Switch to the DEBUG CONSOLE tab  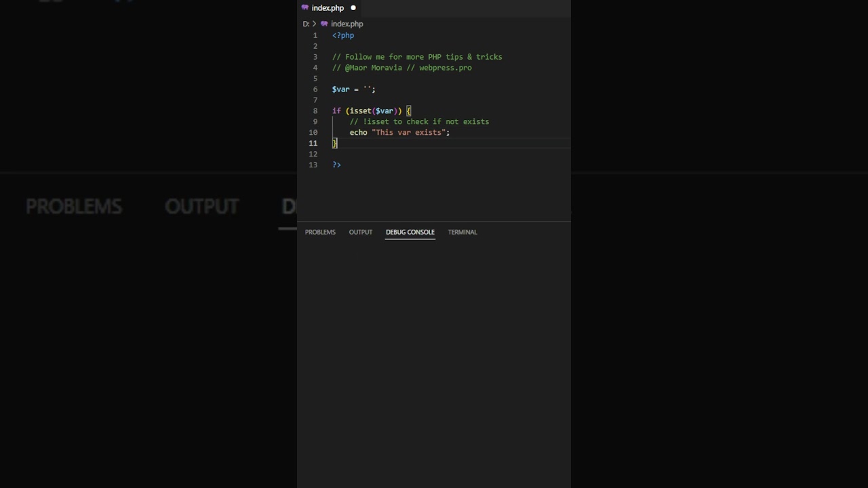(410, 232)
